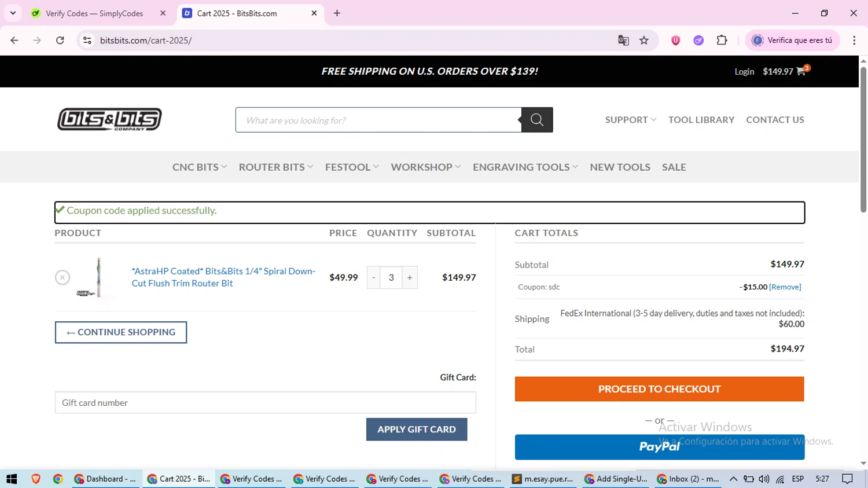
Task: Click APPLY GIFT CARD button
Action: pyautogui.click(x=417, y=430)
